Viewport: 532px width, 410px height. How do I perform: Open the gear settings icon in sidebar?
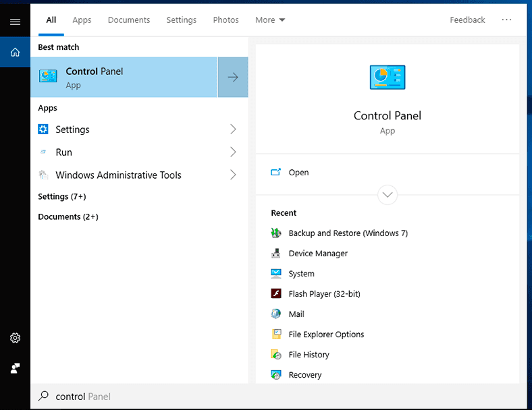click(x=15, y=338)
